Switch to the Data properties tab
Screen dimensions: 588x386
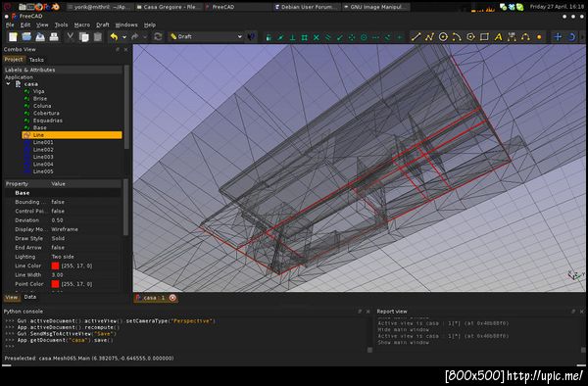[30, 297]
